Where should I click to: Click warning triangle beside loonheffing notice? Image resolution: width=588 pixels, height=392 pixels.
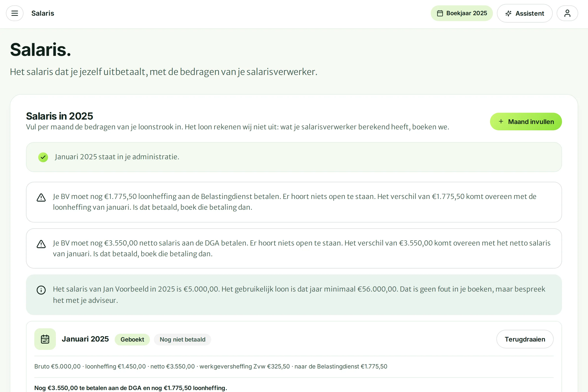tap(41, 197)
